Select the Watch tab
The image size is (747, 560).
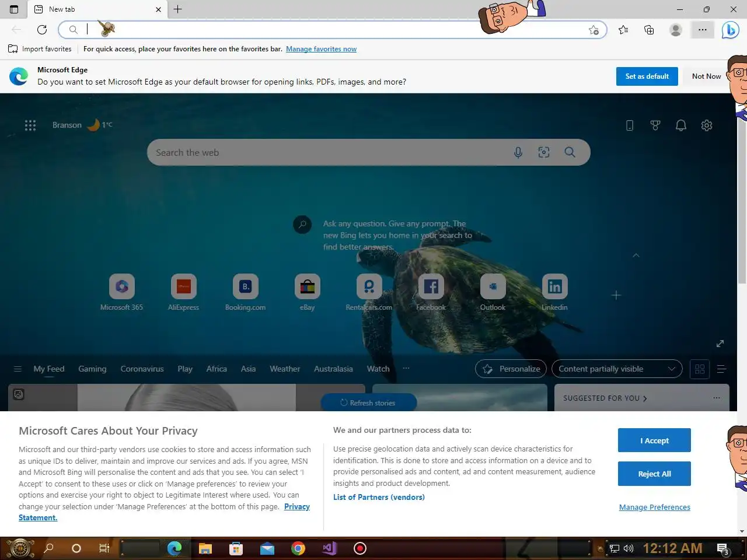tap(378, 369)
